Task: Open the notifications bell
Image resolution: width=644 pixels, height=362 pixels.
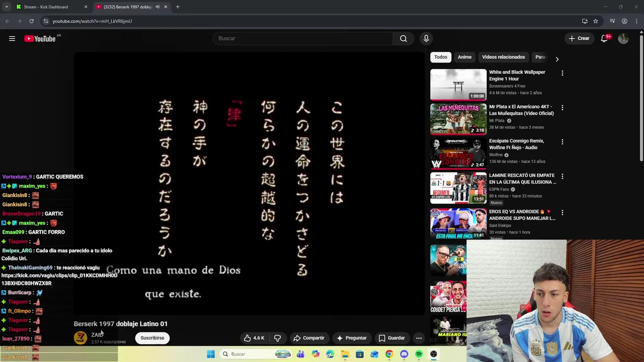Action: [605, 38]
